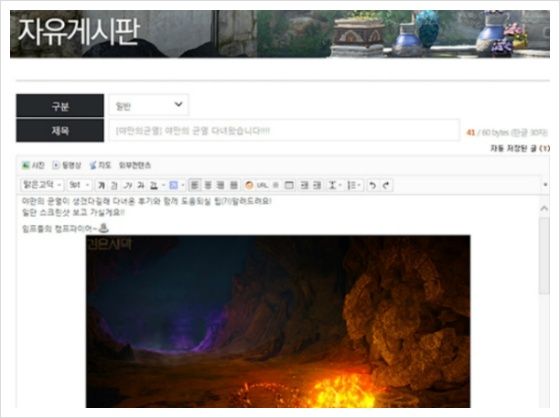Open the list style options
Viewport: 560px width, 418px height.
click(x=354, y=185)
